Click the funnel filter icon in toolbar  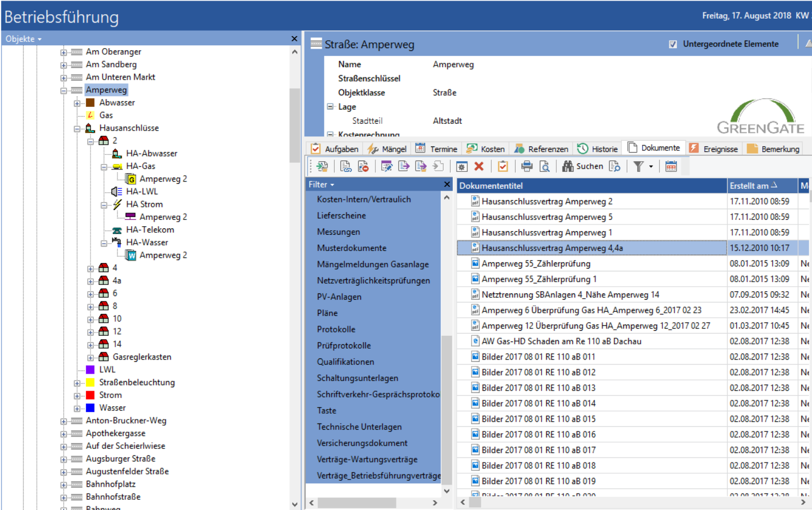coord(638,166)
